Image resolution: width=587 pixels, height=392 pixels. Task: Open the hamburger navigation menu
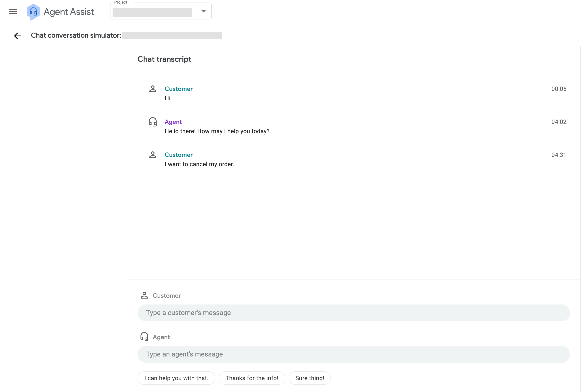click(13, 11)
